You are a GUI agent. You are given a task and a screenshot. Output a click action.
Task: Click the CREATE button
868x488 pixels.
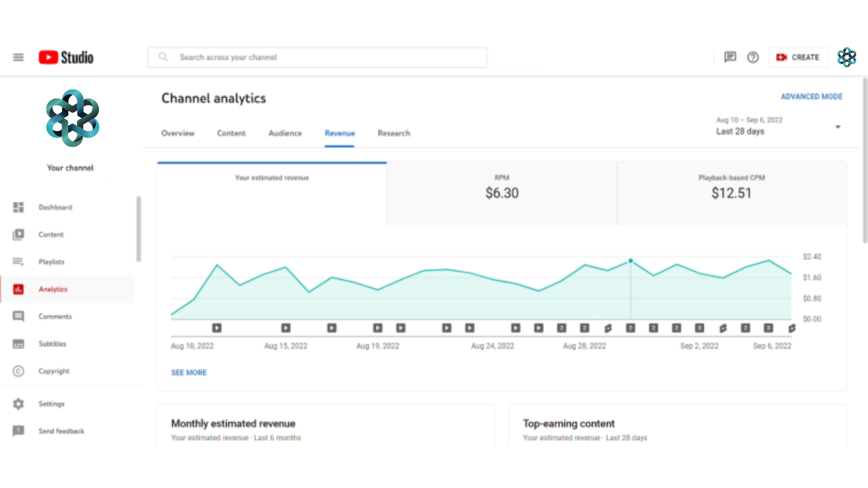click(x=798, y=57)
